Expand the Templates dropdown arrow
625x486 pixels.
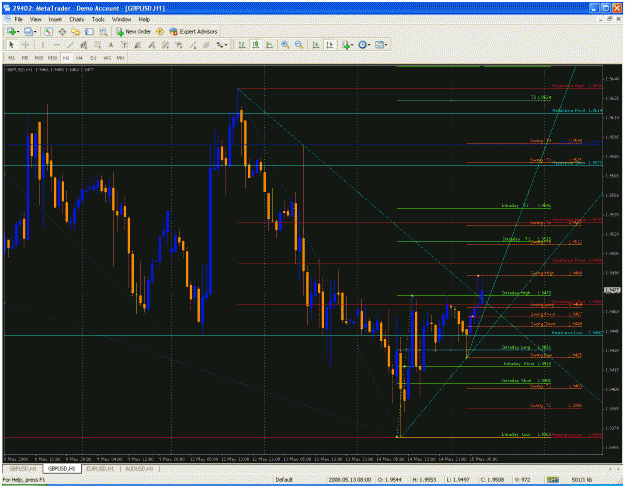[386, 45]
